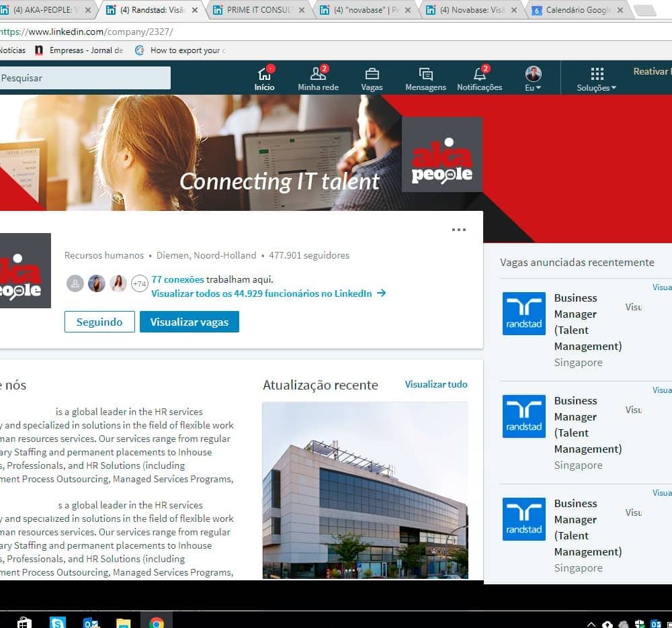Open second Business Manager (Talent Management) job
672x628 pixels.
587,425
